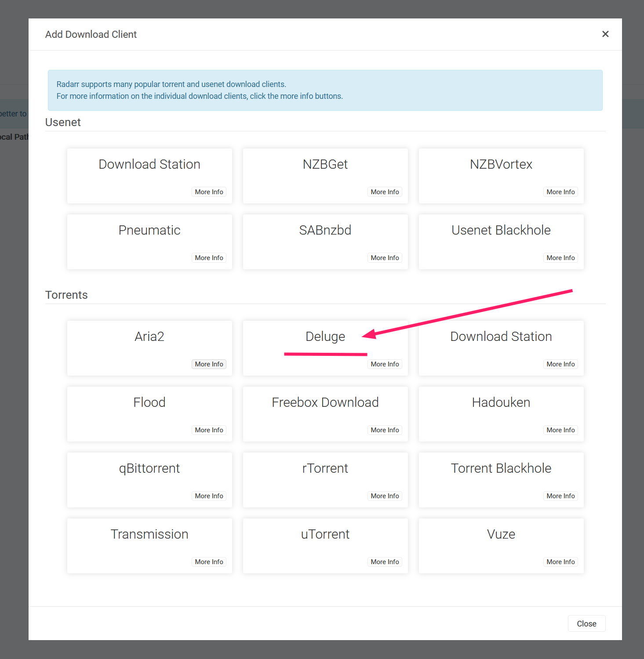The width and height of the screenshot is (644, 659).
Task: Open More Info for Hadouken
Action: 560,430
